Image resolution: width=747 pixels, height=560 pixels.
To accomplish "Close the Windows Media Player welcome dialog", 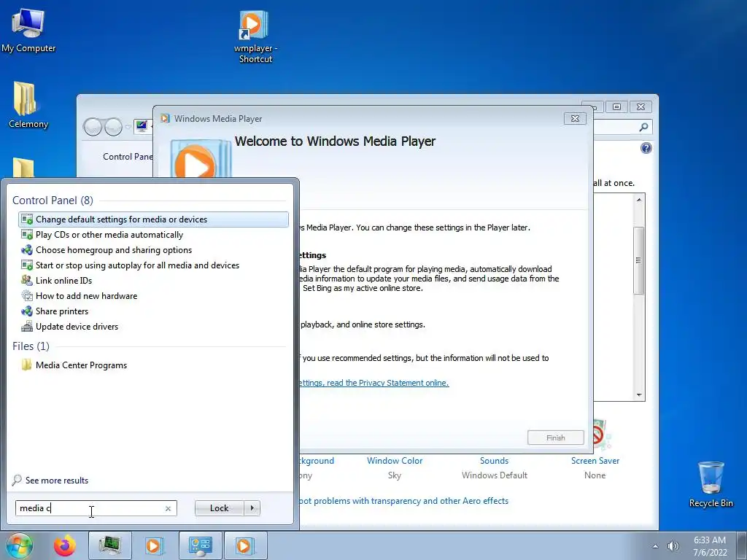I will point(575,119).
